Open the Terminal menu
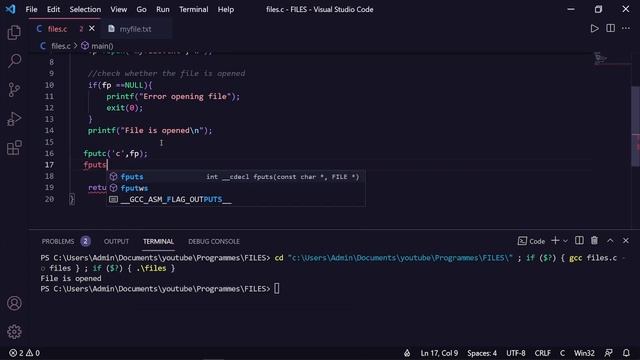640x360 pixels. [193, 9]
